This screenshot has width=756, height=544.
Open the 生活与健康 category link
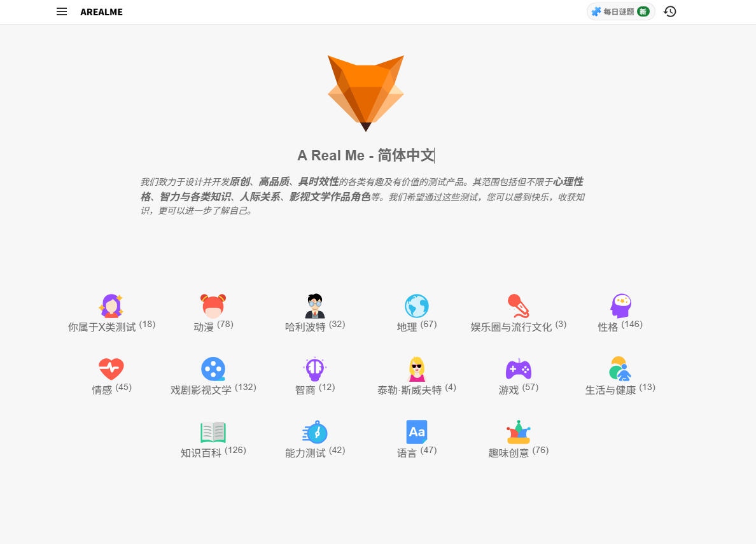610,389
